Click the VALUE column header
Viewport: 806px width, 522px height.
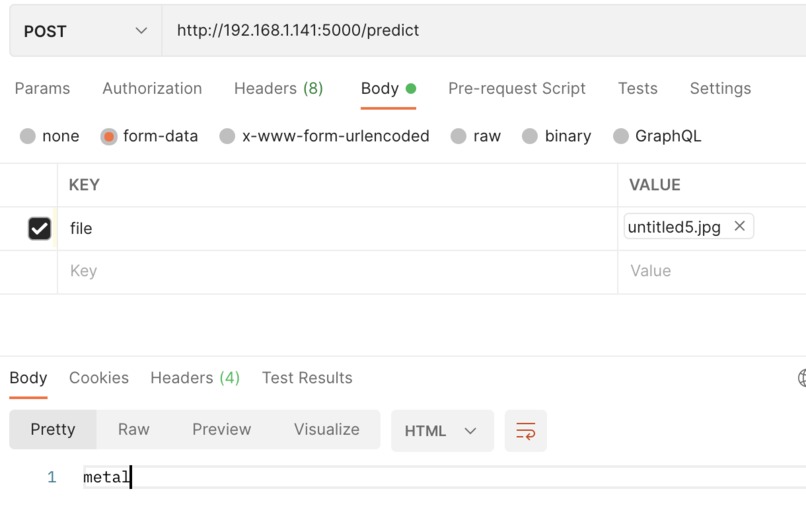(x=654, y=185)
